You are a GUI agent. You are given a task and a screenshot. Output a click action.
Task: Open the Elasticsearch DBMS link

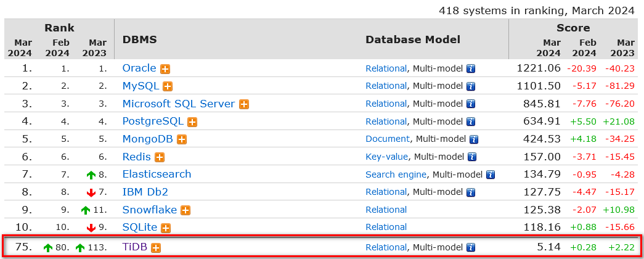tap(157, 175)
